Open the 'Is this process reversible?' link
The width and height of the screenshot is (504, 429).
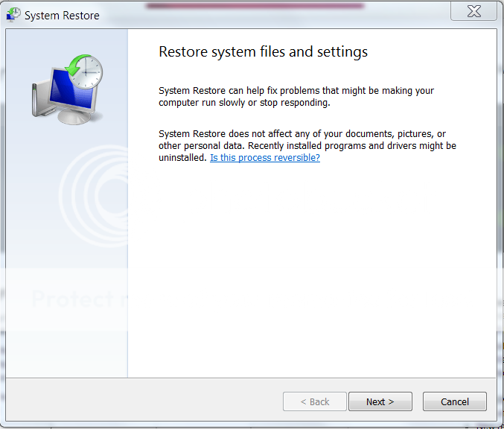pos(265,158)
